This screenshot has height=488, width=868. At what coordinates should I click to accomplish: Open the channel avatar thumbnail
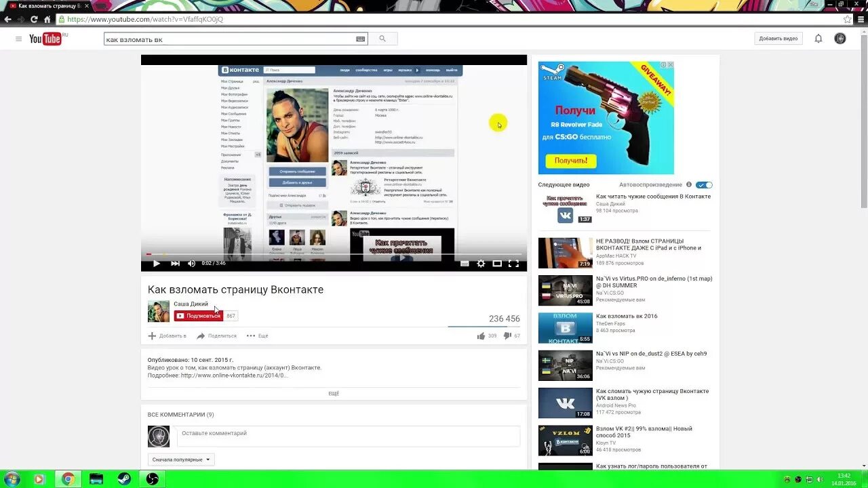159,311
